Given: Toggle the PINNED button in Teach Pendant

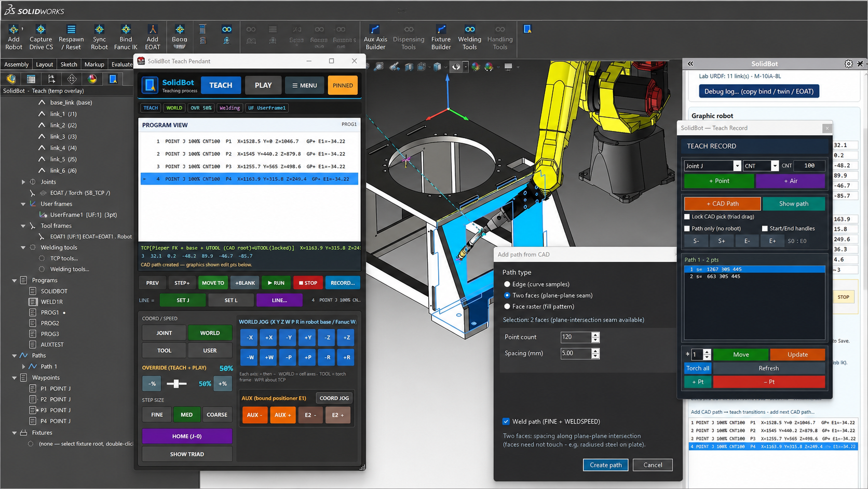Looking at the screenshot, I should [x=343, y=85].
